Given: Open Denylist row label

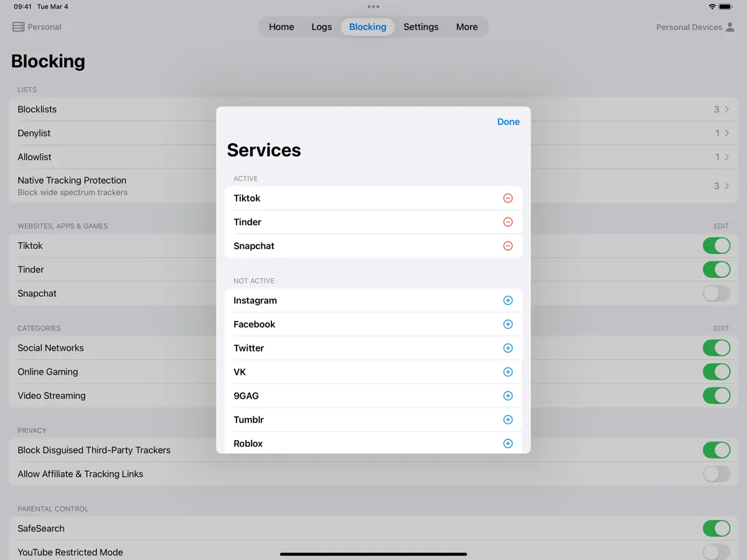Looking at the screenshot, I should tap(34, 133).
